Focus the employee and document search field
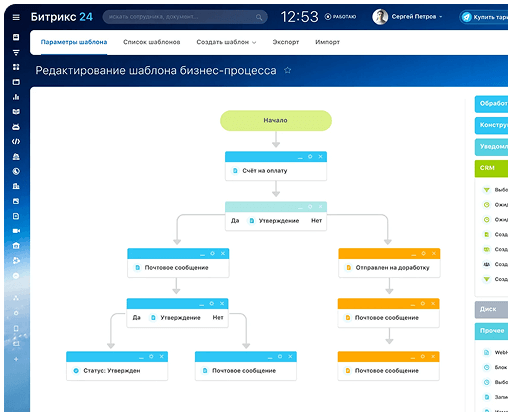Screen dimensions: 508x412 tap(185, 17)
